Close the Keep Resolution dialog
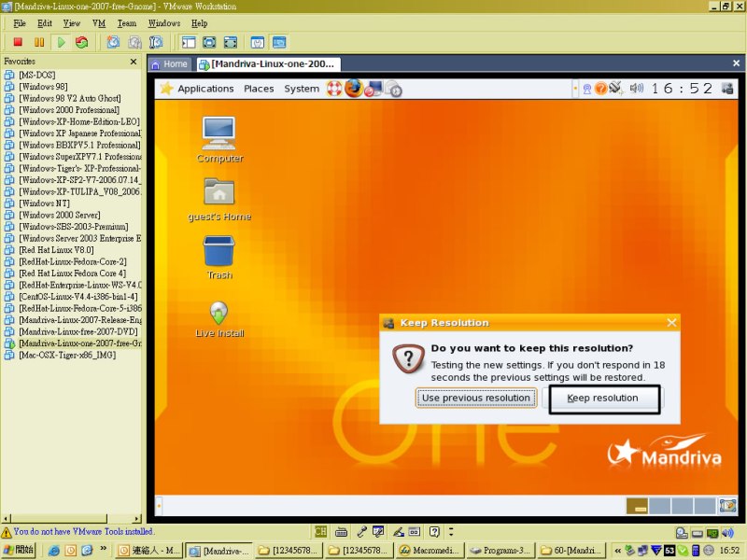 click(x=671, y=323)
